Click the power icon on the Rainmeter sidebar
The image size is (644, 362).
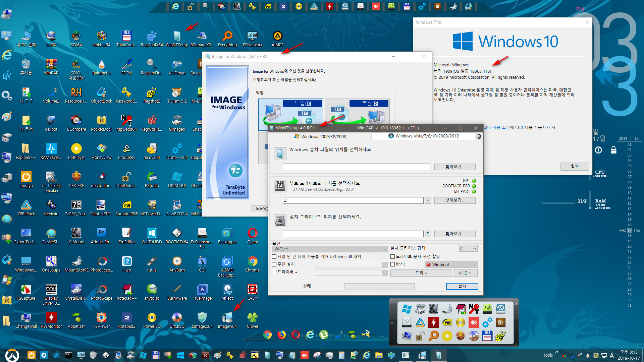598,150
